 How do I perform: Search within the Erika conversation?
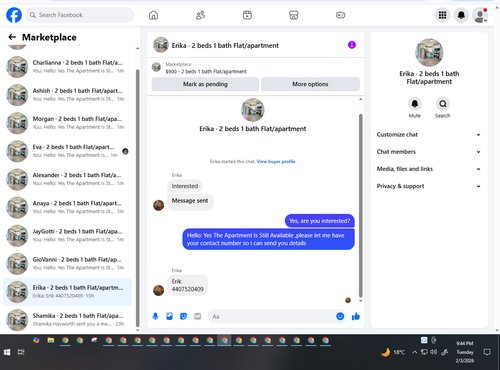[x=443, y=104]
